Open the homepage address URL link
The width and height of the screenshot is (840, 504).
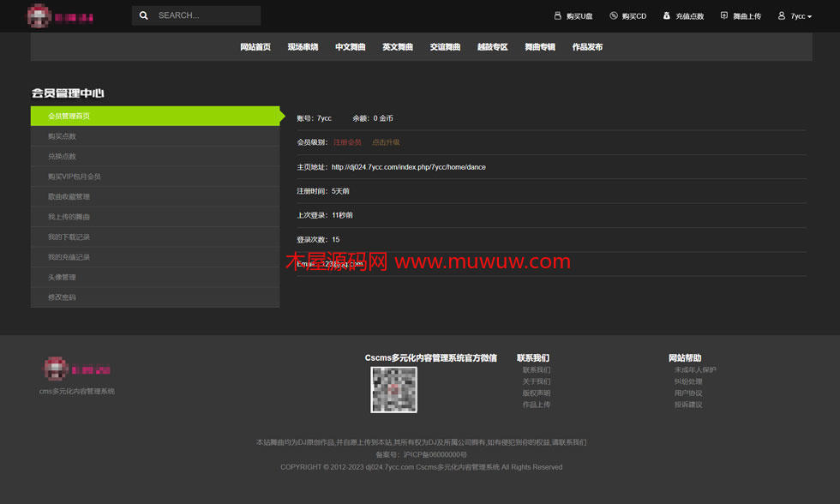[x=408, y=167]
